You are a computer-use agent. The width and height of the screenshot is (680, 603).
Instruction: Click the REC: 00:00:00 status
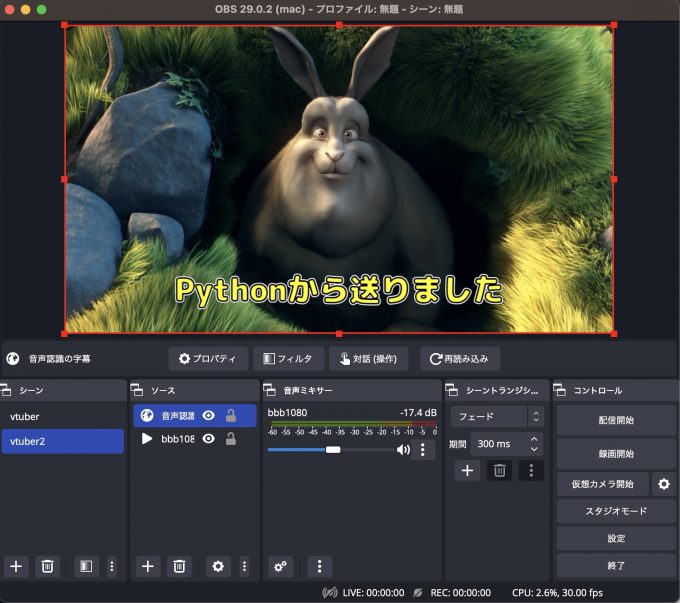461,593
